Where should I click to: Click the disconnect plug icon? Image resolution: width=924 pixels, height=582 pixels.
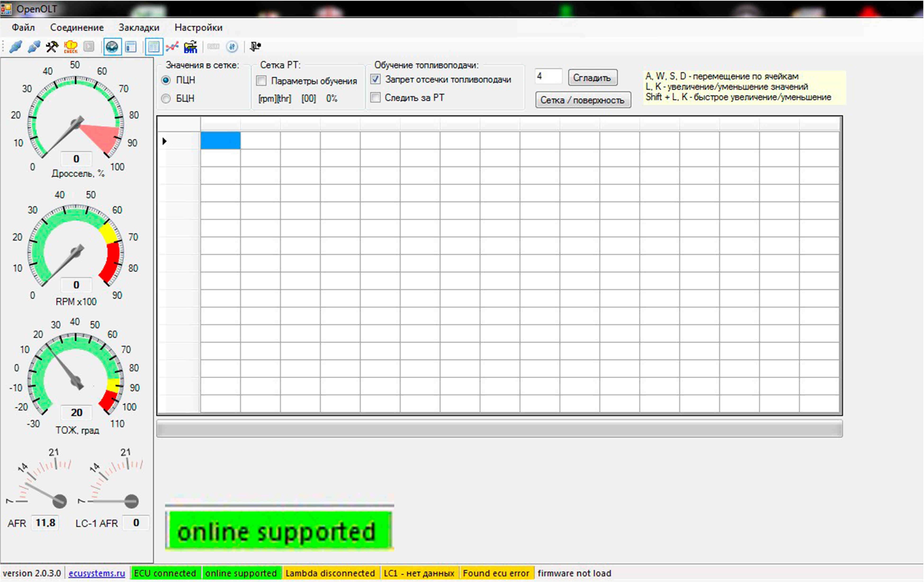click(34, 47)
